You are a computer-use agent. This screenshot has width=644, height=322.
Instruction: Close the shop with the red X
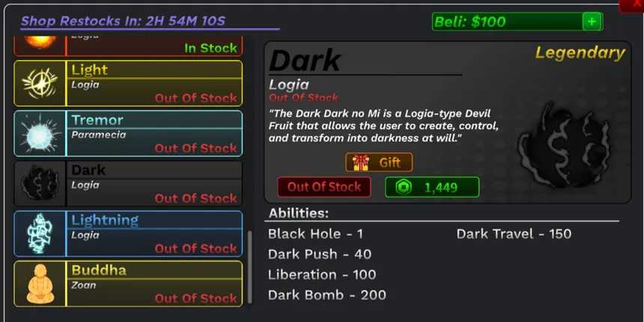633,4
